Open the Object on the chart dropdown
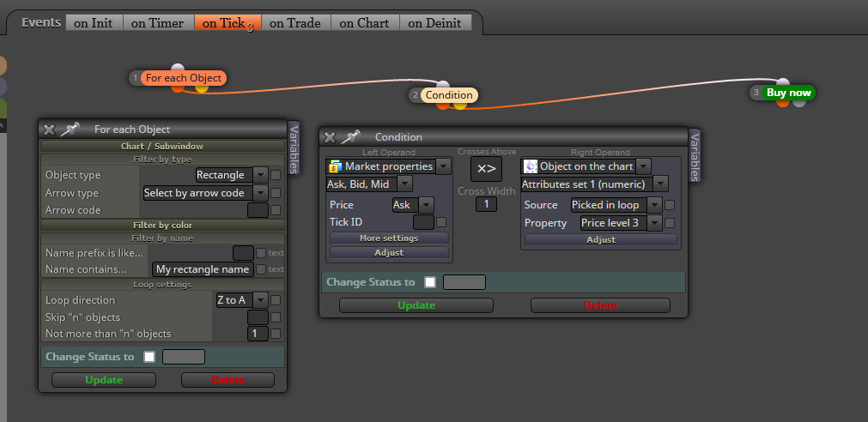The width and height of the screenshot is (868, 422). [x=586, y=166]
